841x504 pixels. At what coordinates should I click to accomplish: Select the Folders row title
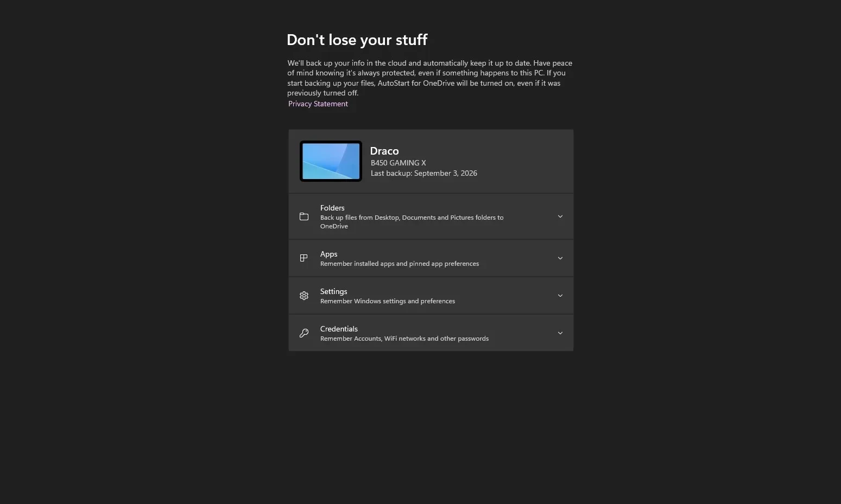coord(332,208)
